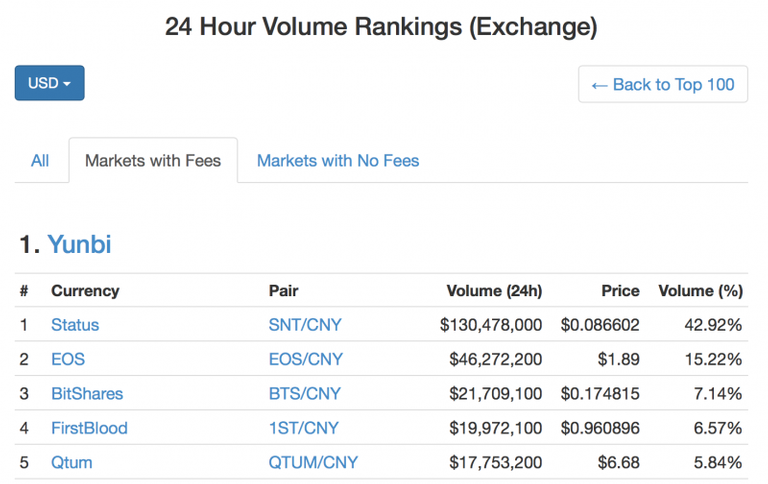Open the FirstBlood currency link
The height and width of the screenshot is (484, 768).
(89, 428)
